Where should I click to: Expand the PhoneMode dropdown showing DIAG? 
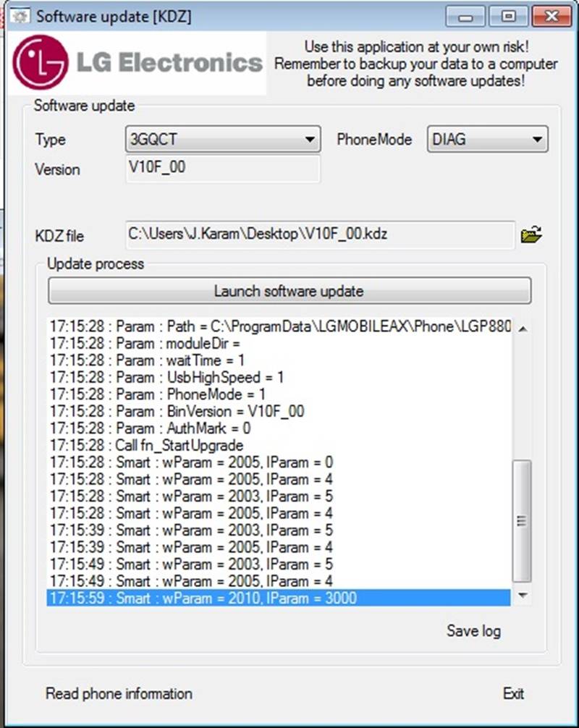[x=487, y=139]
